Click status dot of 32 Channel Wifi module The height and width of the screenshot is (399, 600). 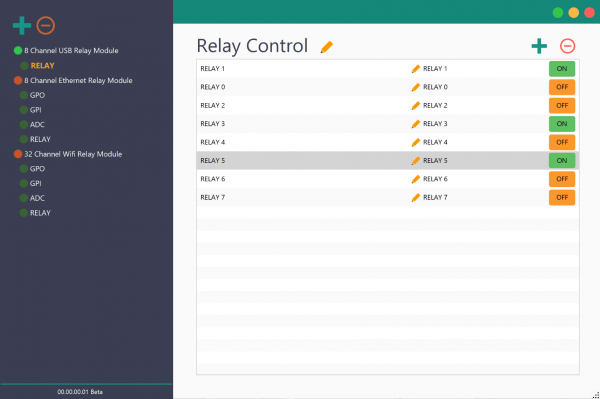[18, 154]
